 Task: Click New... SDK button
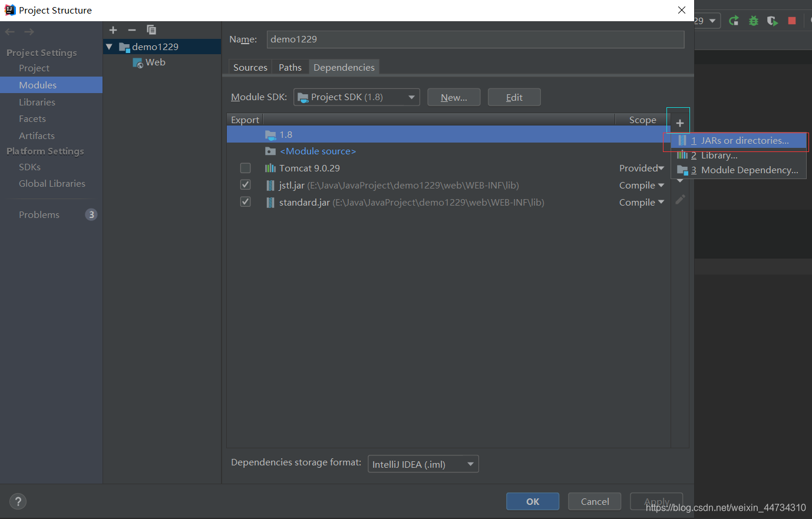454,97
